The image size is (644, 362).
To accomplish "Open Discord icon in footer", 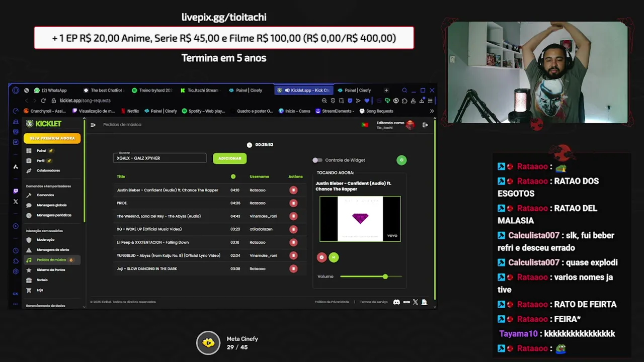I will point(396,302).
